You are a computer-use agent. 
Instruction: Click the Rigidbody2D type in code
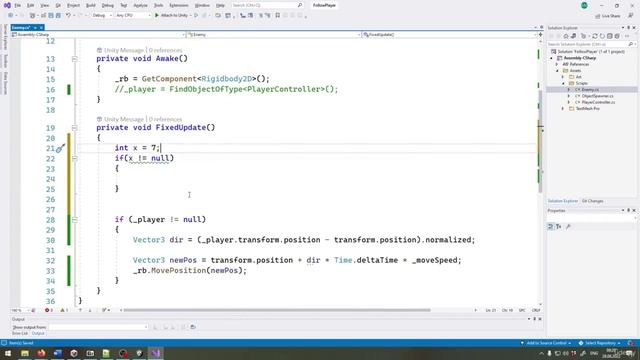point(227,79)
